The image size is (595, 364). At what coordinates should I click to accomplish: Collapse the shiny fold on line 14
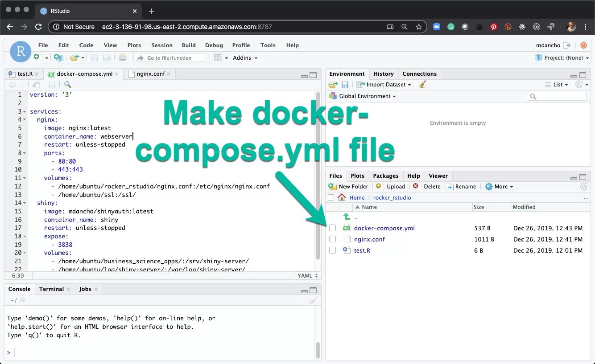click(x=25, y=203)
